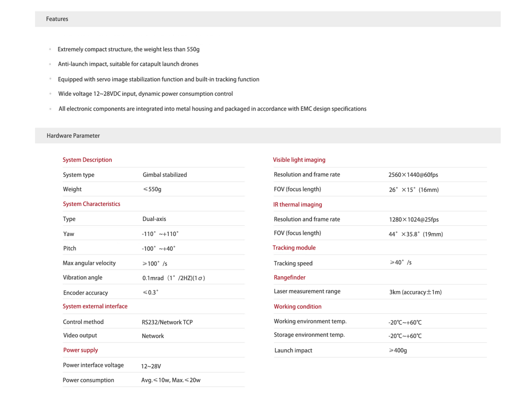Select the System Characteristics heading

92,204
